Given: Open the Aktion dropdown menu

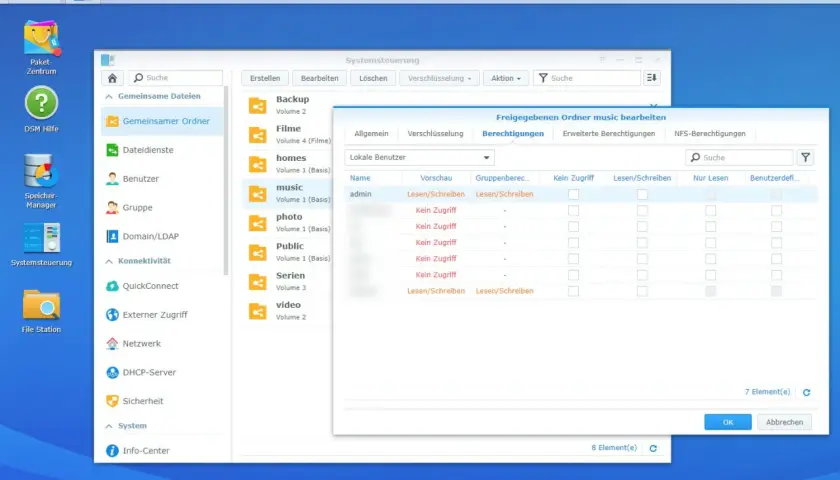Looking at the screenshot, I should click(x=506, y=78).
